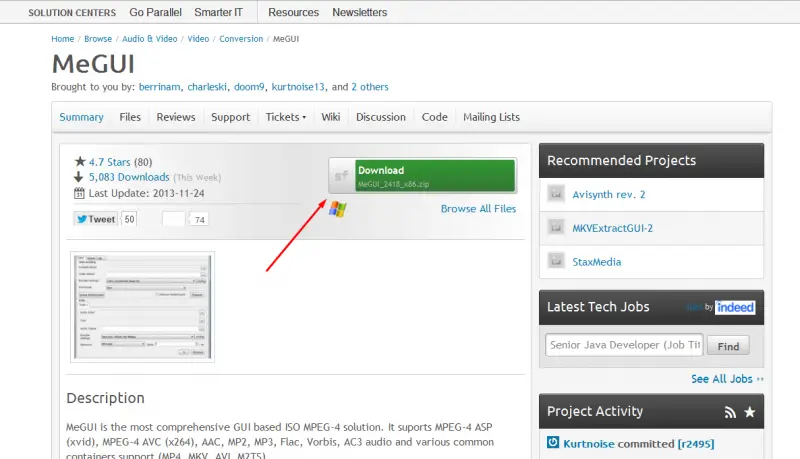Click the star rating icon beside 4.7 Stars
Image resolution: width=800 pixels, height=459 pixels.
click(80, 162)
